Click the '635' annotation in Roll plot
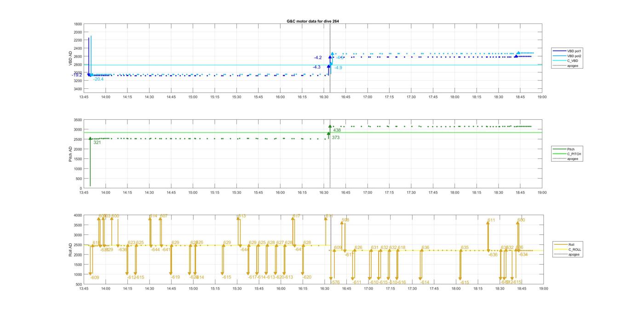 465,248
